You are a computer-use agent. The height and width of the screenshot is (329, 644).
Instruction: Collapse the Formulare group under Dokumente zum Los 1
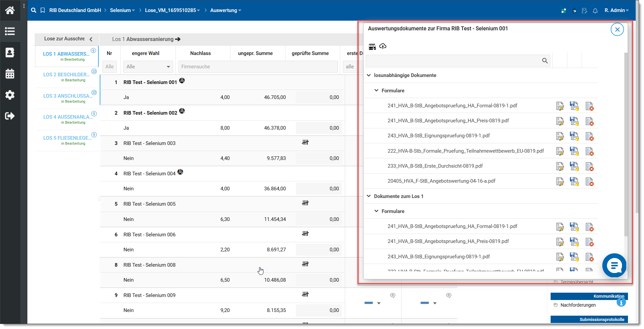377,211
